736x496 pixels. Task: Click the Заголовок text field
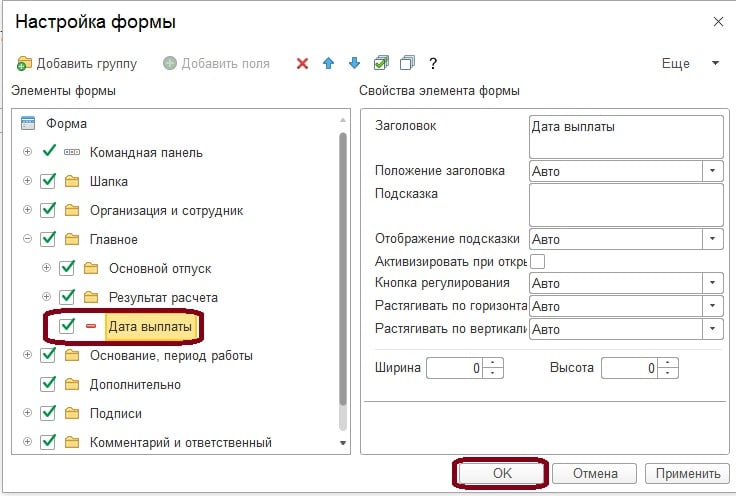click(626, 137)
